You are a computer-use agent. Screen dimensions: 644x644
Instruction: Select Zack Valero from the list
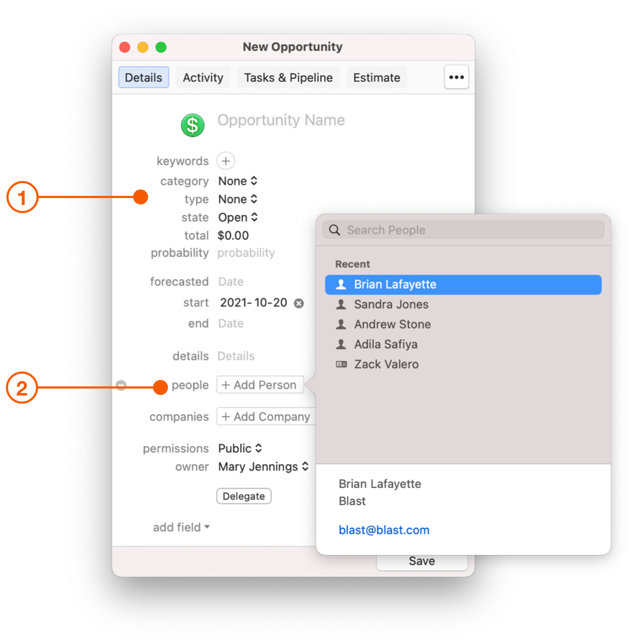pyautogui.click(x=463, y=364)
